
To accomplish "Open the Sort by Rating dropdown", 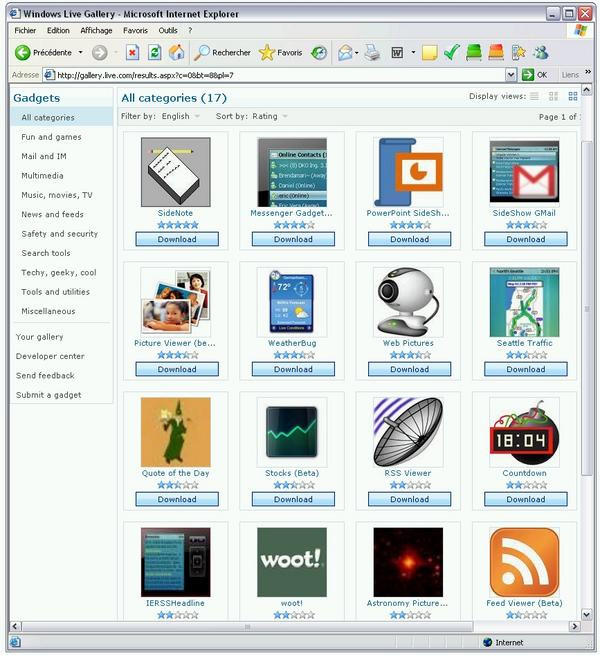I will (x=285, y=117).
